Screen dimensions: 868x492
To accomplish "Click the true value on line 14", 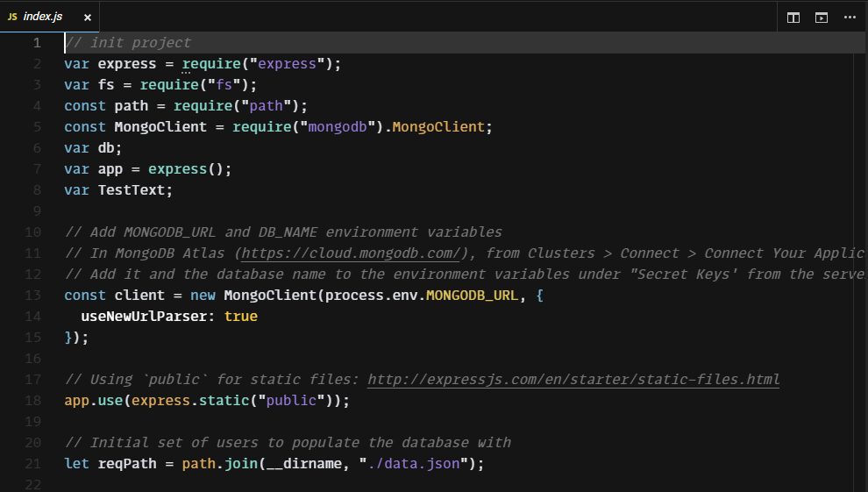I will click(x=241, y=316).
